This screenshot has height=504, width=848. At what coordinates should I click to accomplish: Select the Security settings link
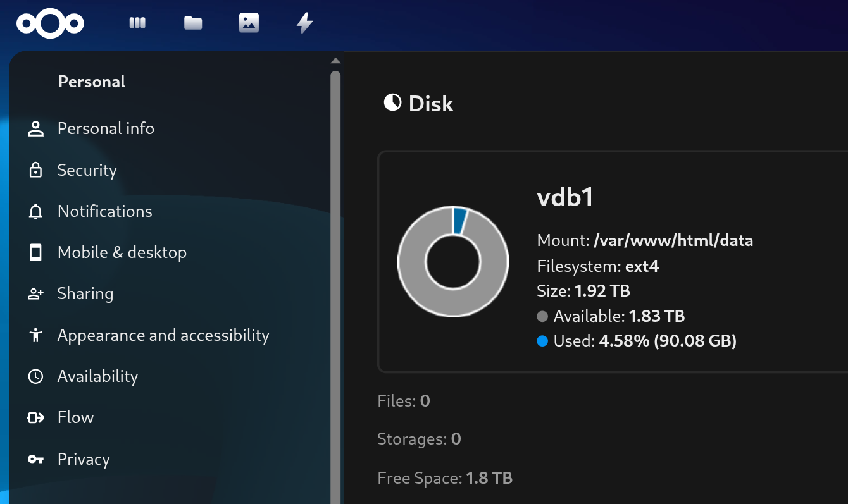pyautogui.click(x=87, y=170)
